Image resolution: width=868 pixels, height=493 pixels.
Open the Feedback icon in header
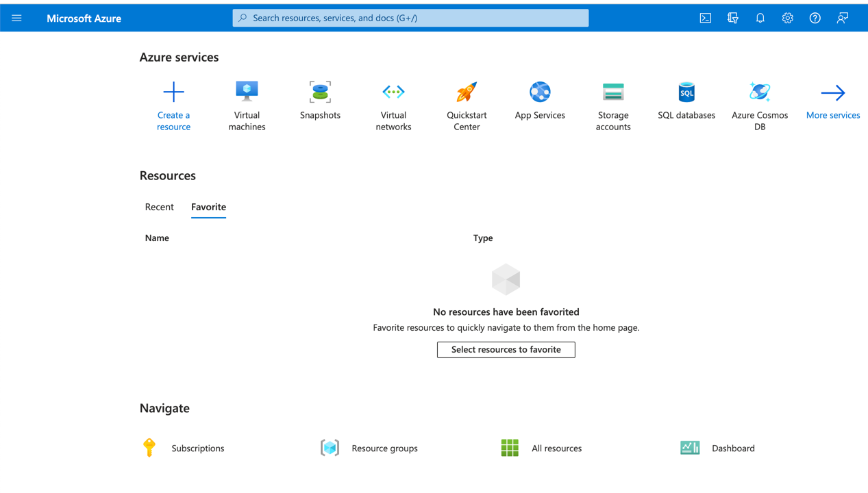(842, 18)
